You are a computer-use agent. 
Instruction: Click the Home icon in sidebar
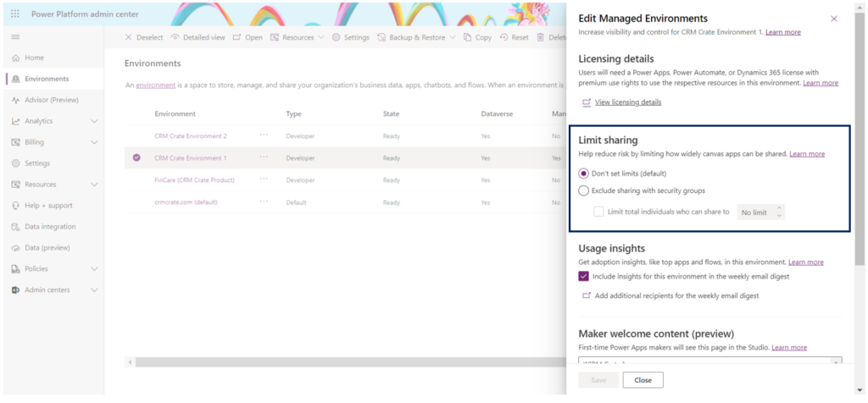(16, 58)
